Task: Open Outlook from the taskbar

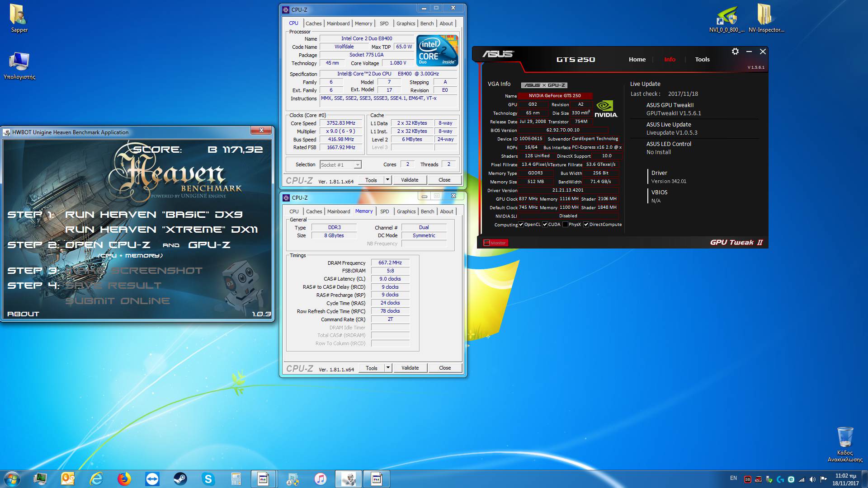Action: pos(68,479)
